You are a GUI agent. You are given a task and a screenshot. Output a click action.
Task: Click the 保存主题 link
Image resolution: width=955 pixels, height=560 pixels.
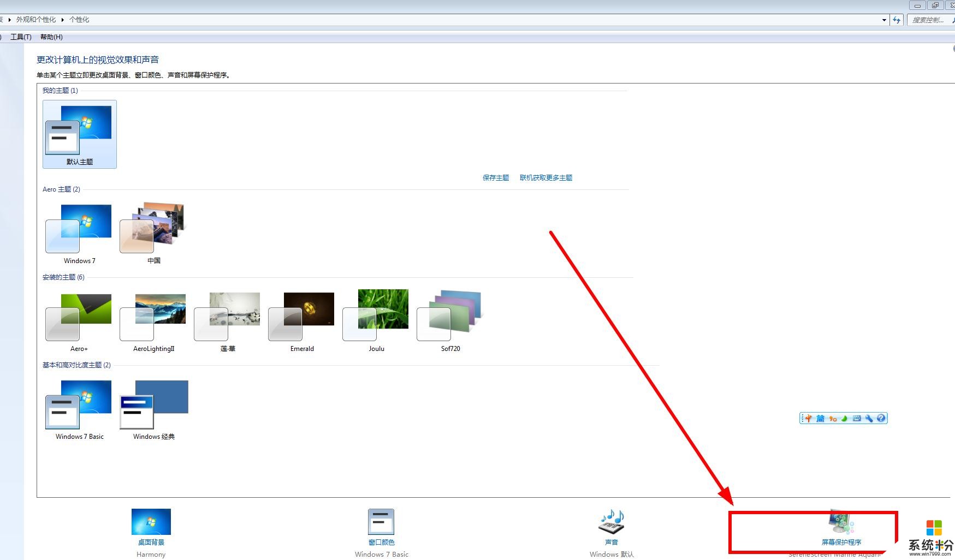point(496,178)
